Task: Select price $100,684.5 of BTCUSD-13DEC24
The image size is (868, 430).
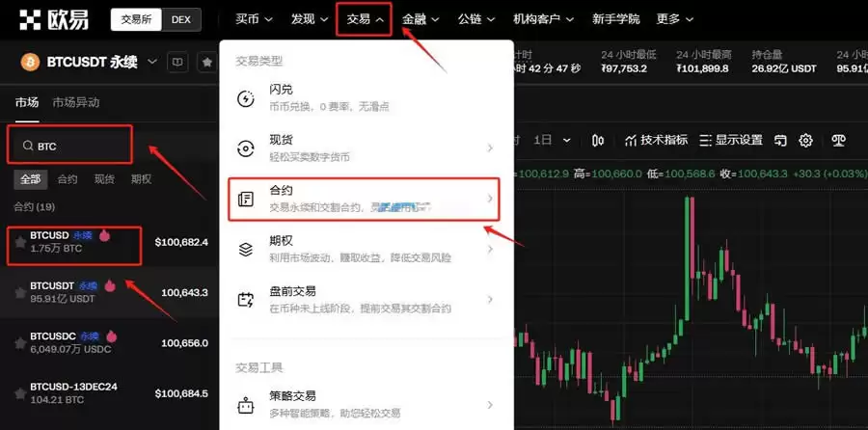Action: click(181, 393)
